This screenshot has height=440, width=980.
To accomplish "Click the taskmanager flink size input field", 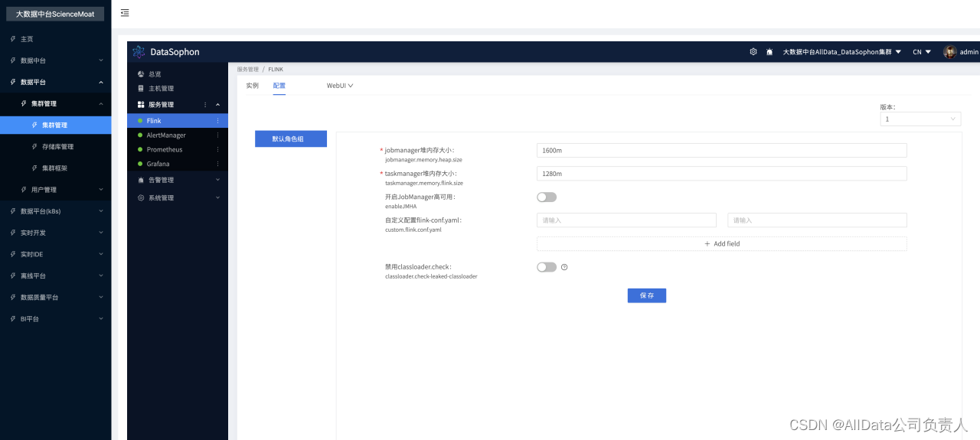I will 722,174.
